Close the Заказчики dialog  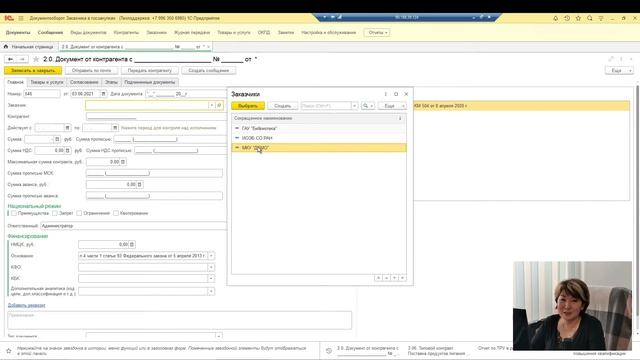click(406, 94)
